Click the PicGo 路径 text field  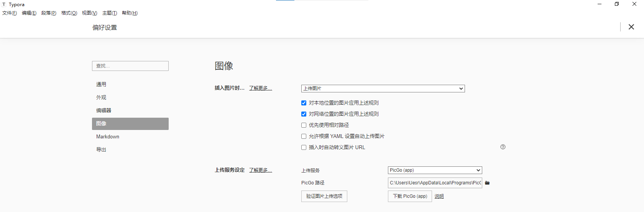click(435, 183)
